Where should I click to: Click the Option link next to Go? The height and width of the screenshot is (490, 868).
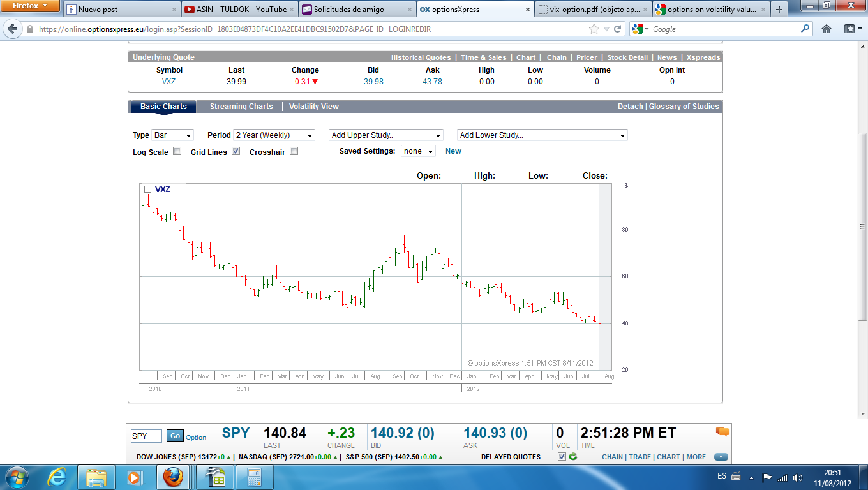[x=196, y=437]
